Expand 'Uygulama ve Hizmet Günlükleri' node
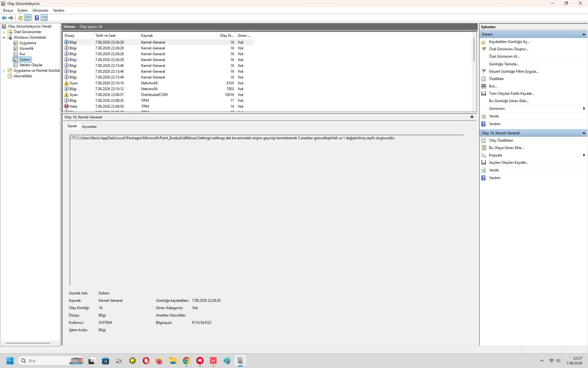This screenshot has height=368, width=588. 4,71
